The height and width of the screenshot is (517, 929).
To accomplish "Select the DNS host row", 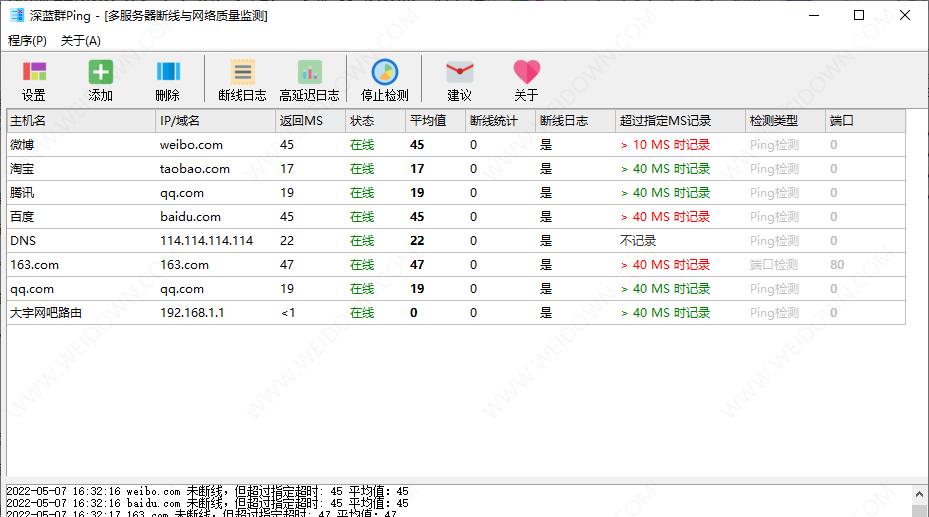I will pos(456,241).
